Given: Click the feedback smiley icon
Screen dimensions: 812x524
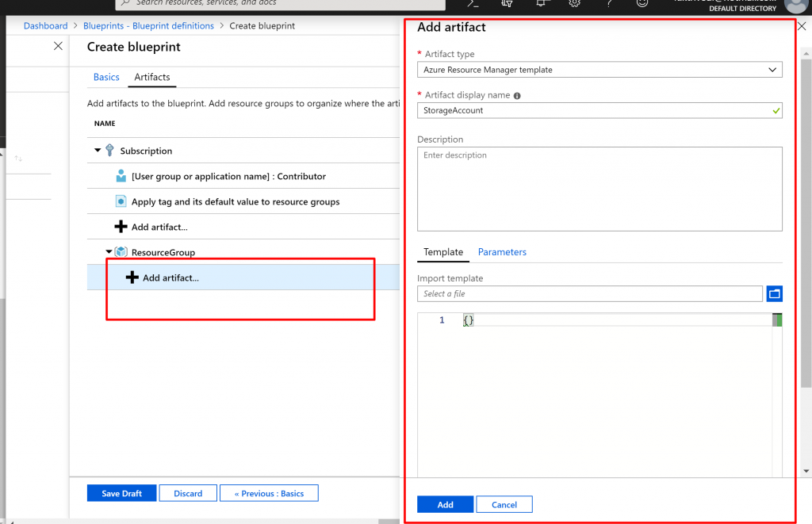Looking at the screenshot, I should (642, 3).
